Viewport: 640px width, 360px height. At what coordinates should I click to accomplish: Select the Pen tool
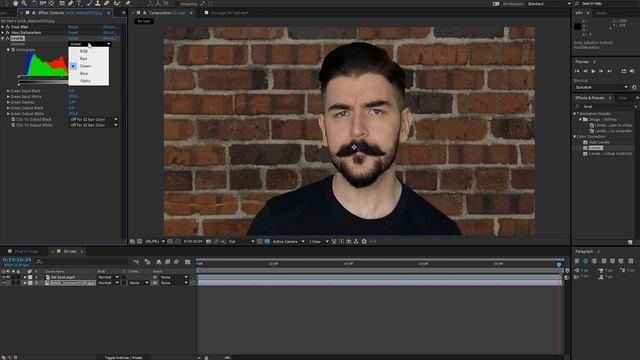[x=71, y=3]
